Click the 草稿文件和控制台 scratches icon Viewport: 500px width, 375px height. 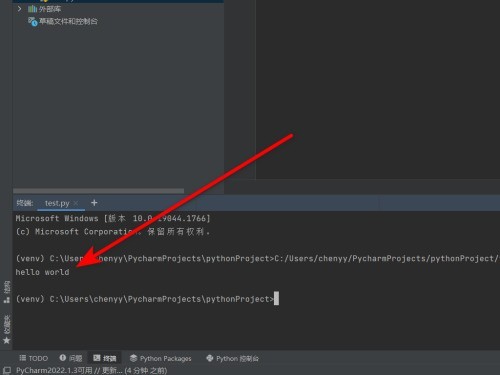(32, 22)
